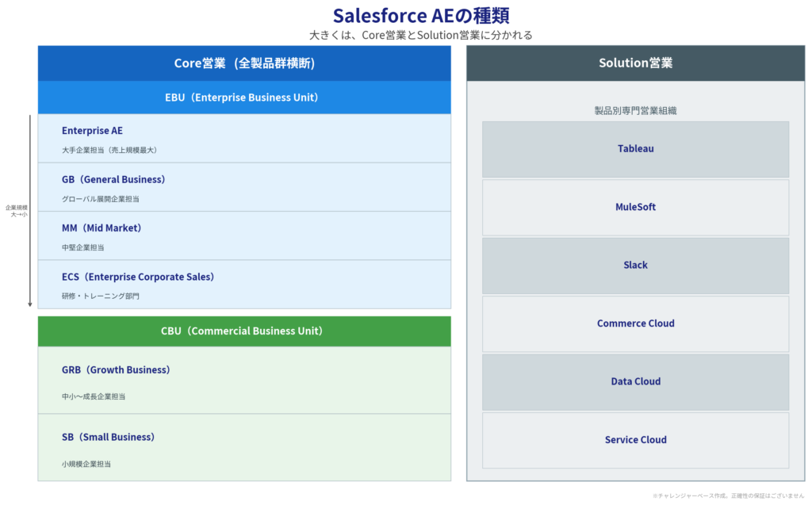The height and width of the screenshot is (505, 812).
Task: Open the Commerce Cloud box
Action: coord(635,323)
